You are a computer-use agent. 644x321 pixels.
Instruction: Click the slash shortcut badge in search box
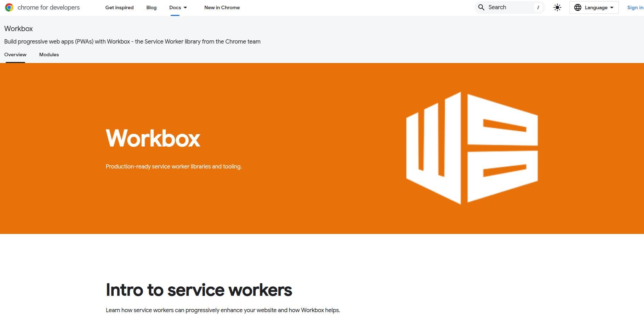coord(538,7)
